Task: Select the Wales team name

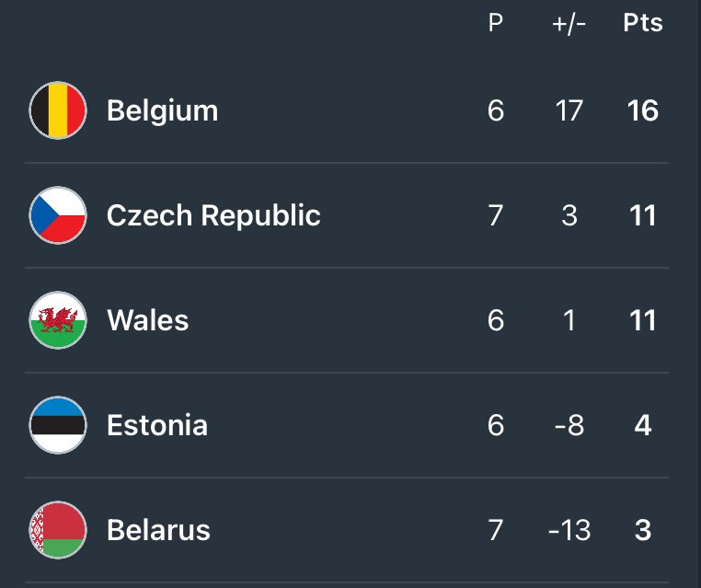Action: pyautogui.click(x=148, y=320)
